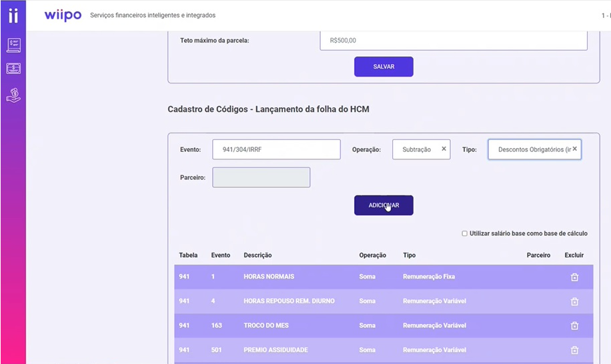This screenshot has width=611, height=364.
Task: Click event number 163 cell
Action: click(x=216, y=325)
